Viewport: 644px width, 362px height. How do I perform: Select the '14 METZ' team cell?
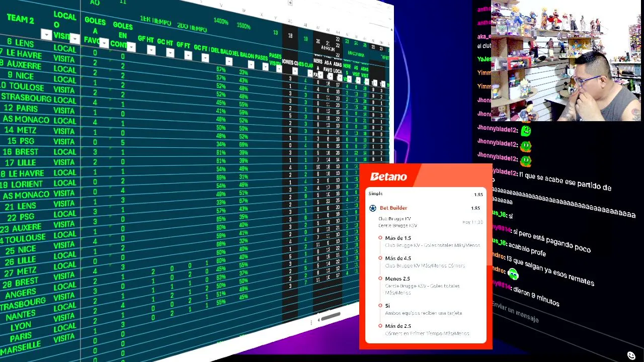20,130
